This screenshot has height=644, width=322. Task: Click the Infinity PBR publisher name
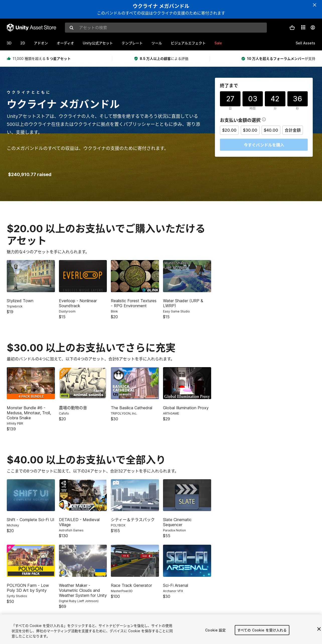click(x=15, y=424)
